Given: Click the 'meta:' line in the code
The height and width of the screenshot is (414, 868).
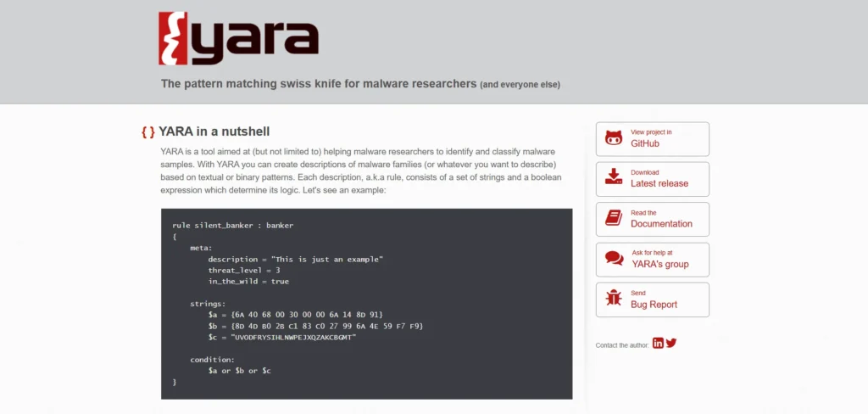Looking at the screenshot, I should [x=201, y=248].
